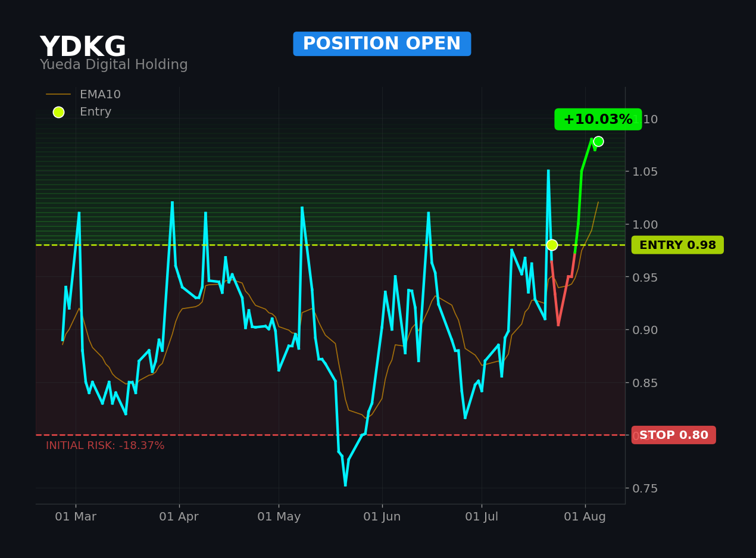Click the 0.90 price axis label
The image size is (756, 558).
point(645,330)
